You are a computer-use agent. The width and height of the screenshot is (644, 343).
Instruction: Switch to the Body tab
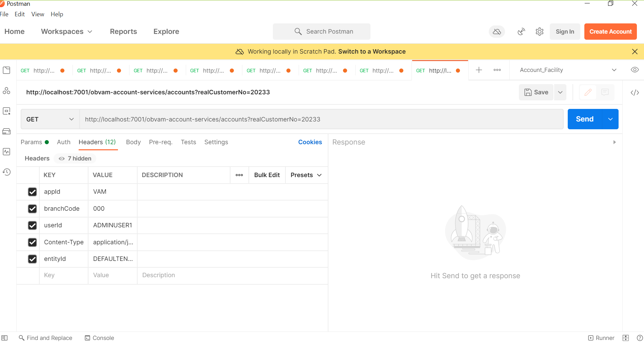(x=133, y=142)
